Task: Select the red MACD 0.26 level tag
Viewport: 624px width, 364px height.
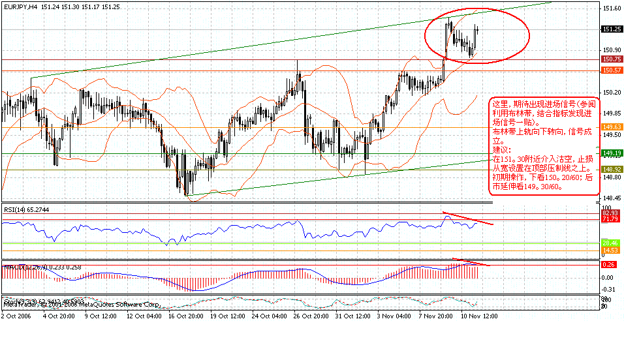Action: click(x=609, y=265)
